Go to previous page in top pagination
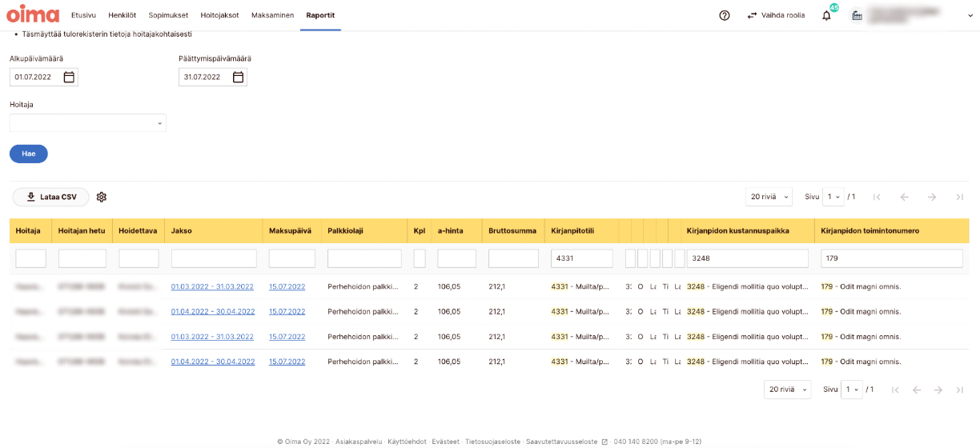 tap(905, 197)
